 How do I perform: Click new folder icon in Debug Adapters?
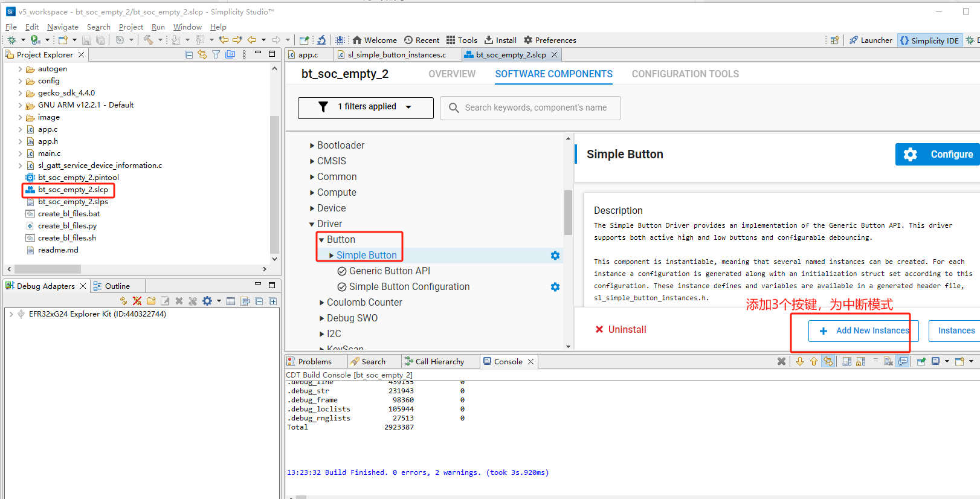pos(151,301)
